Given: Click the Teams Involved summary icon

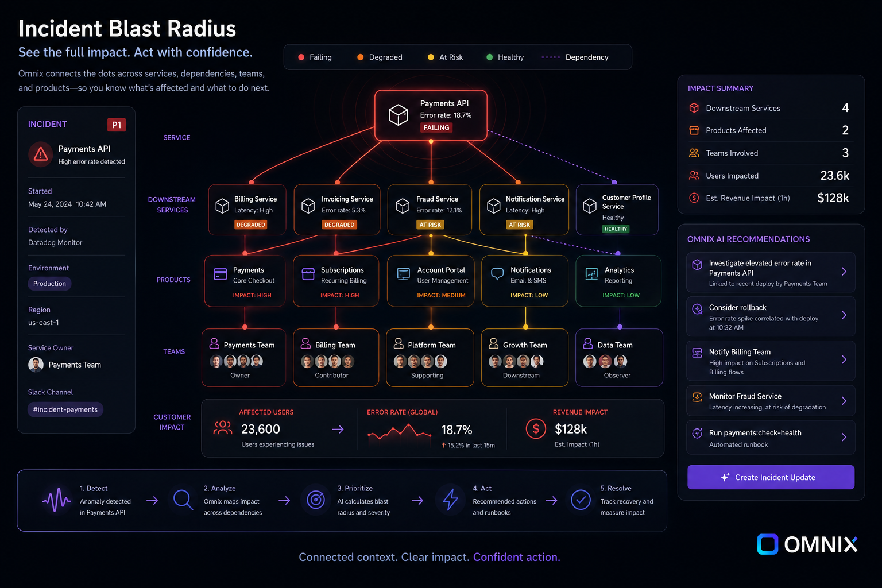Looking at the screenshot, I should [x=694, y=153].
